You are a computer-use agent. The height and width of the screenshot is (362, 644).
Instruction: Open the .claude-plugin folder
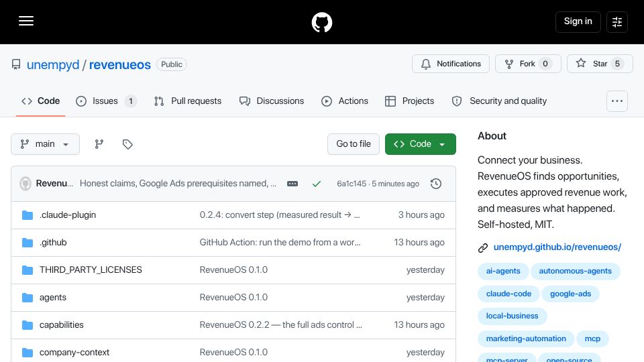click(x=68, y=215)
